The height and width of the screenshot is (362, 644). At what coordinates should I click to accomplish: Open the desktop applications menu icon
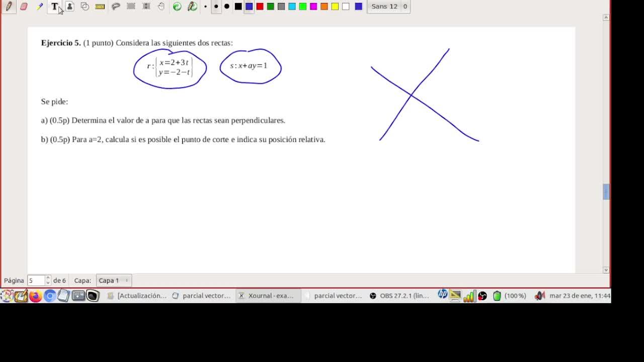[7, 296]
